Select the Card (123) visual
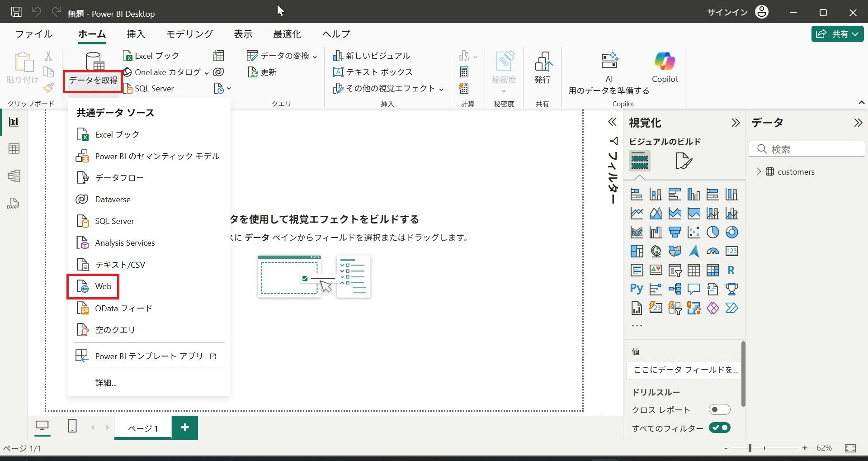The height and width of the screenshot is (461, 868). click(x=731, y=251)
